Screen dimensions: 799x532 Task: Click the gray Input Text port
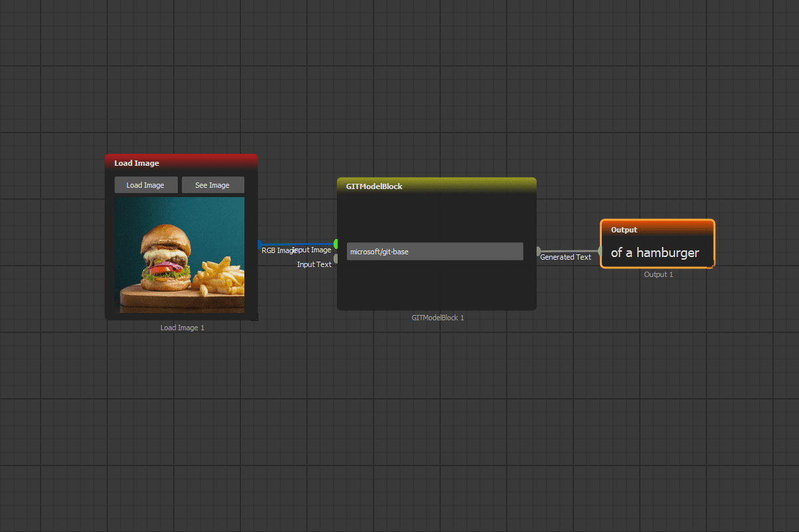click(x=336, y=259)
